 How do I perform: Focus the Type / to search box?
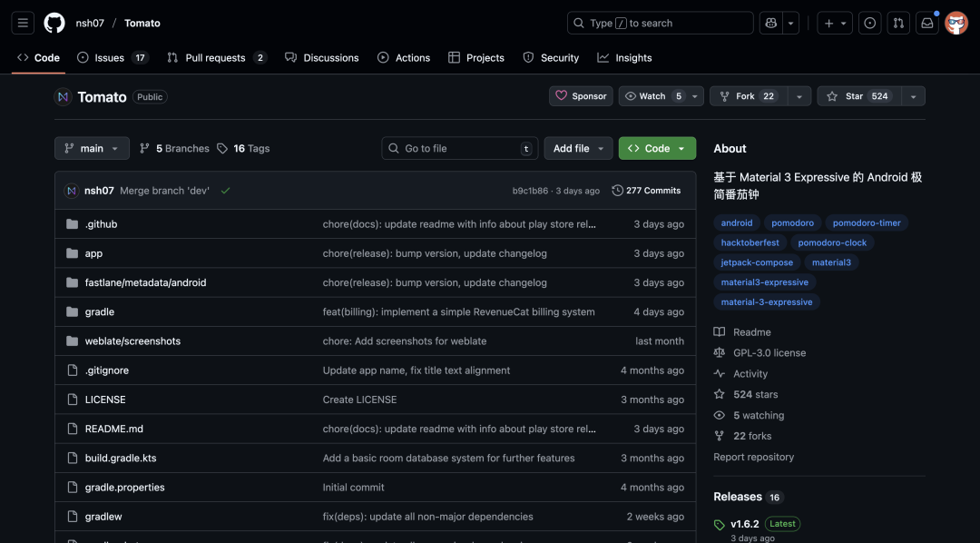pyautogui.click(x=660, y=23)
